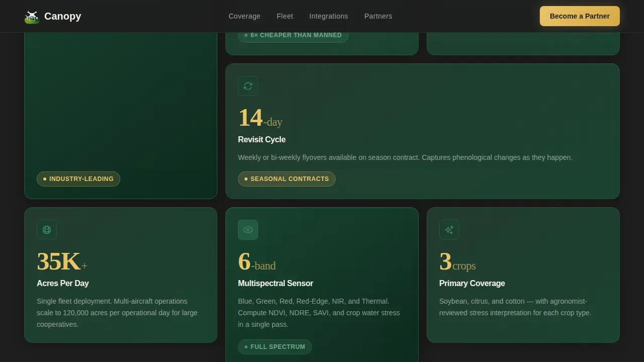644x362 pixels.
Task: Click the sparkles icon on Primary Coverage card
Action: click(449, 230)
